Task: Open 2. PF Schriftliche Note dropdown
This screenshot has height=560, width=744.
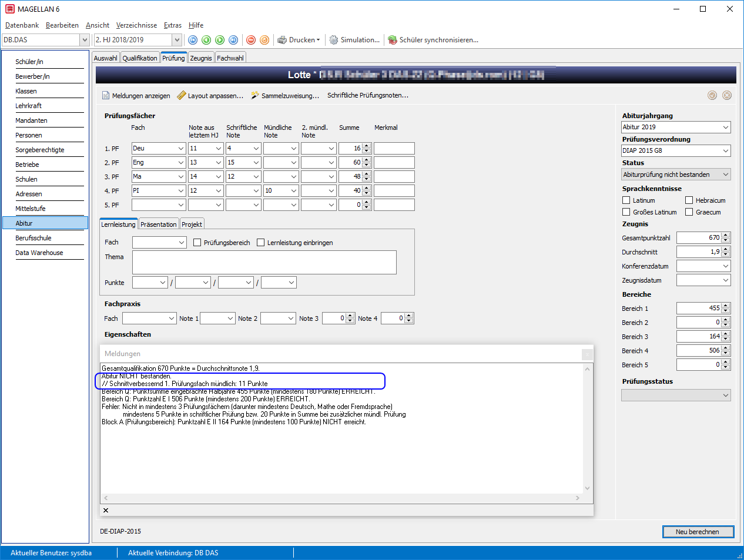Action: pyautogui.click(x=256, y=162)
